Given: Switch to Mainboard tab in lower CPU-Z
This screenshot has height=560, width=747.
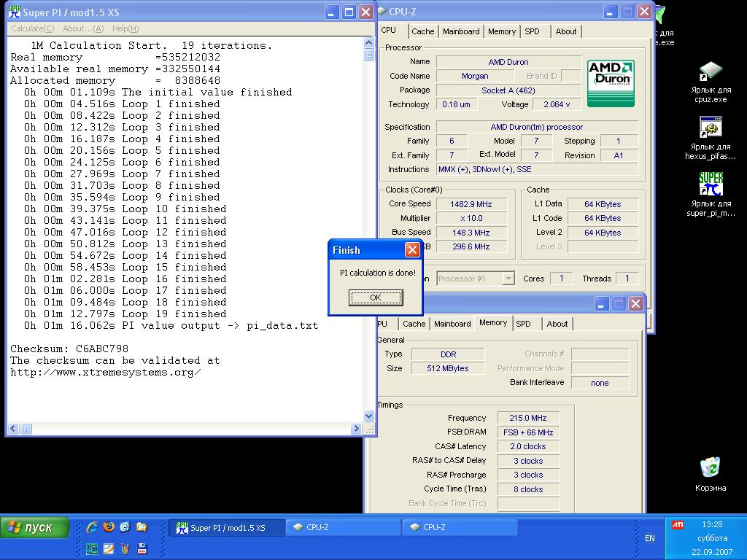Looking at the screenshot, I should (x=452, y=324).
